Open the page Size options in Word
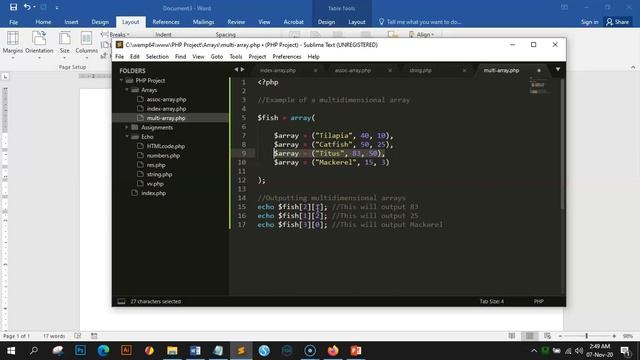This screenshot has width=640, height=360. (x=64, y=45)
